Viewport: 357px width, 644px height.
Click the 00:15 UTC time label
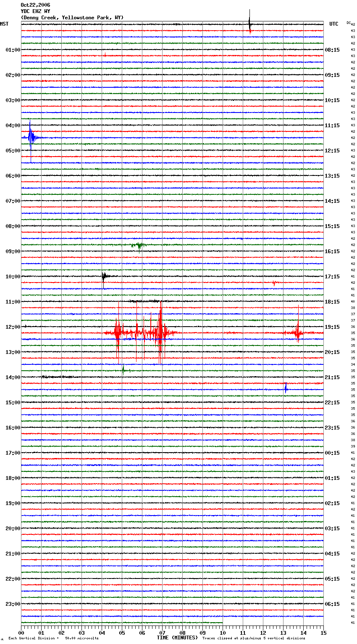tap(332, 453)
